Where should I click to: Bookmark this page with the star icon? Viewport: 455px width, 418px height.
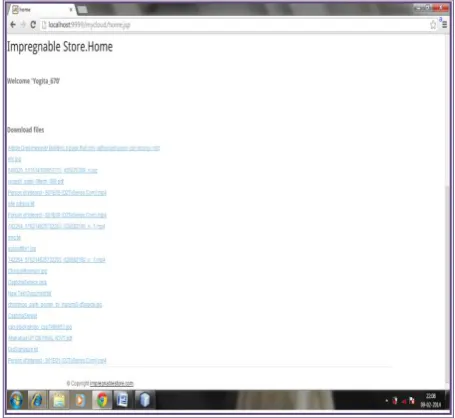433,25
